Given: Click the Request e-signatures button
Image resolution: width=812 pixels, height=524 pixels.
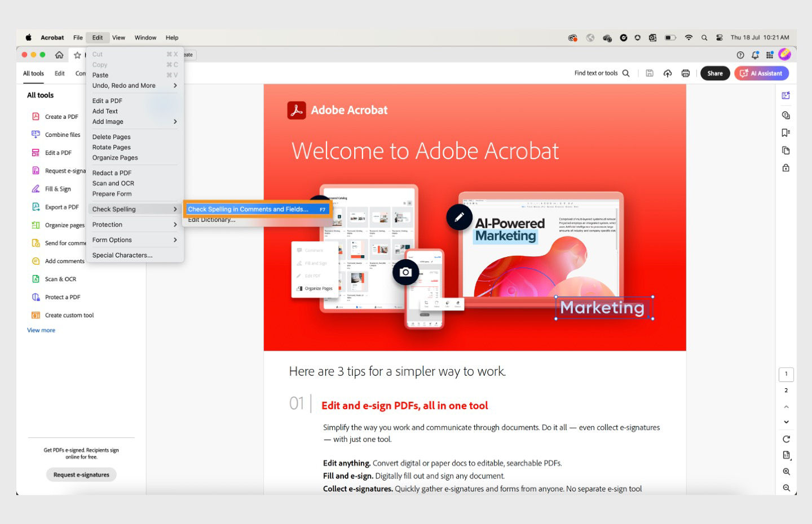Looking at the screenshot, I should click(x=81, y=474).
